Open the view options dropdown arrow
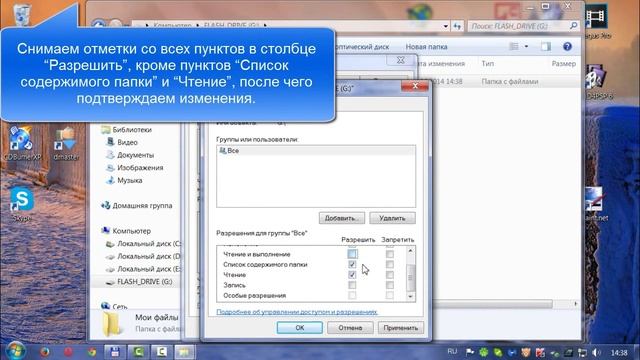The image size is (640, 360). click(526, 47)
